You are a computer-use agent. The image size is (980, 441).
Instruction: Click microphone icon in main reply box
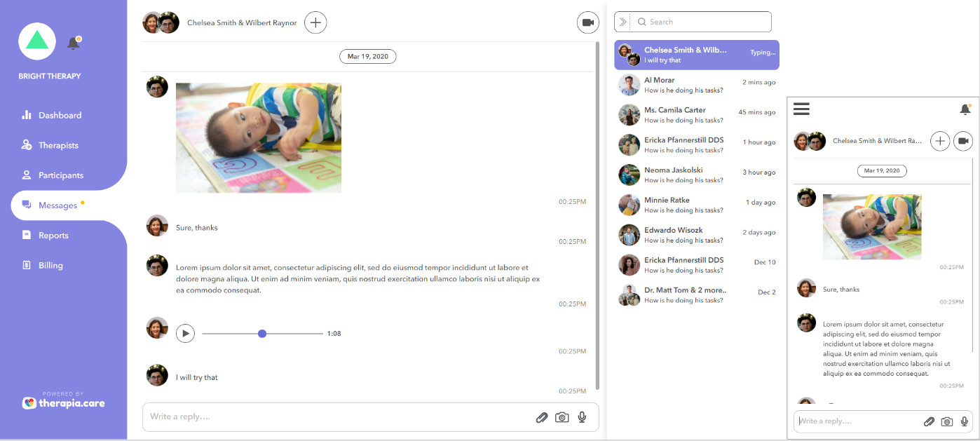click(x=582, y=417)
